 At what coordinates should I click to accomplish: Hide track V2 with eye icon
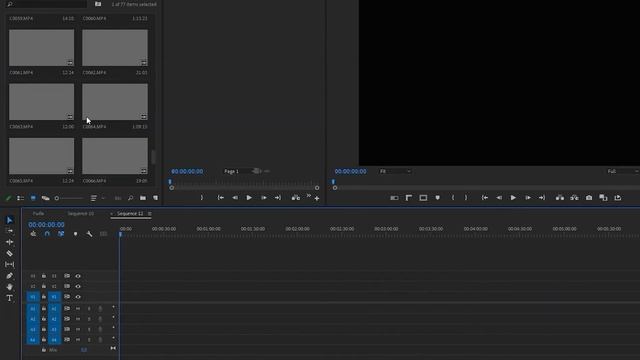(78, 287)
